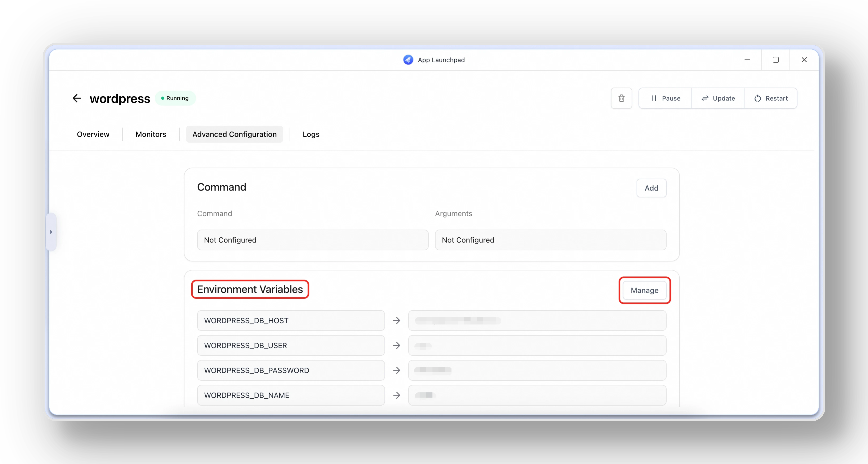Click the App Launchpad rocket icon
This screenshot has width=868, height=464.
click(408, 60)
